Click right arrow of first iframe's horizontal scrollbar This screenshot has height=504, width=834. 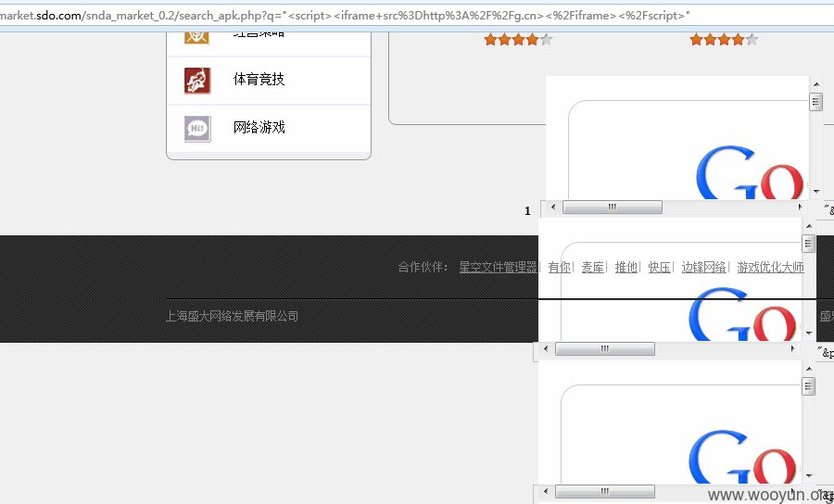800,208
